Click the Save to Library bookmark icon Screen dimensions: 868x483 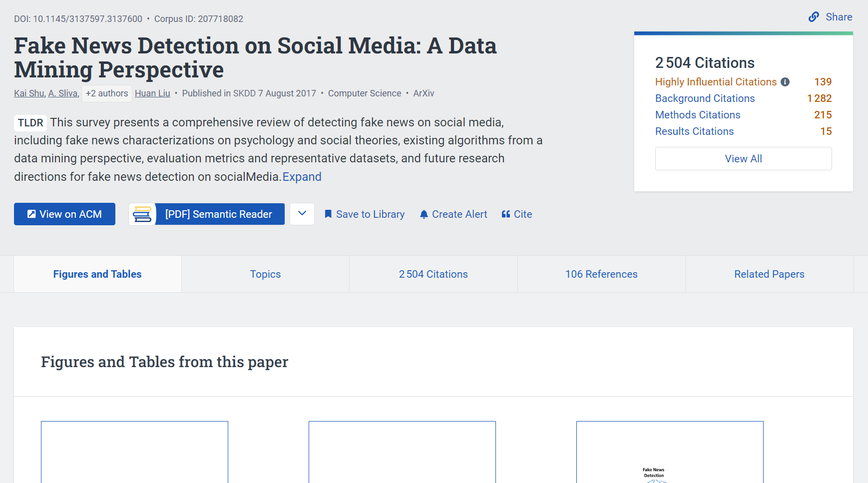(x=328, y=214)
